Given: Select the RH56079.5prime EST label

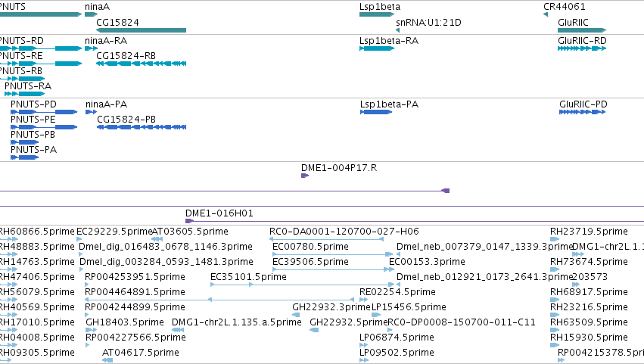Looking at the screenshot, I should (37, 293).
